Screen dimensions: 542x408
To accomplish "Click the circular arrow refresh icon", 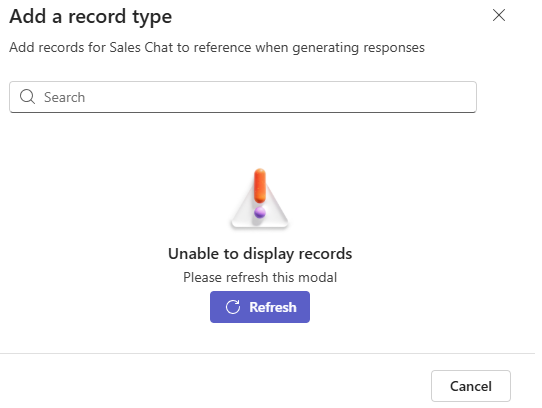I will 233,307.
